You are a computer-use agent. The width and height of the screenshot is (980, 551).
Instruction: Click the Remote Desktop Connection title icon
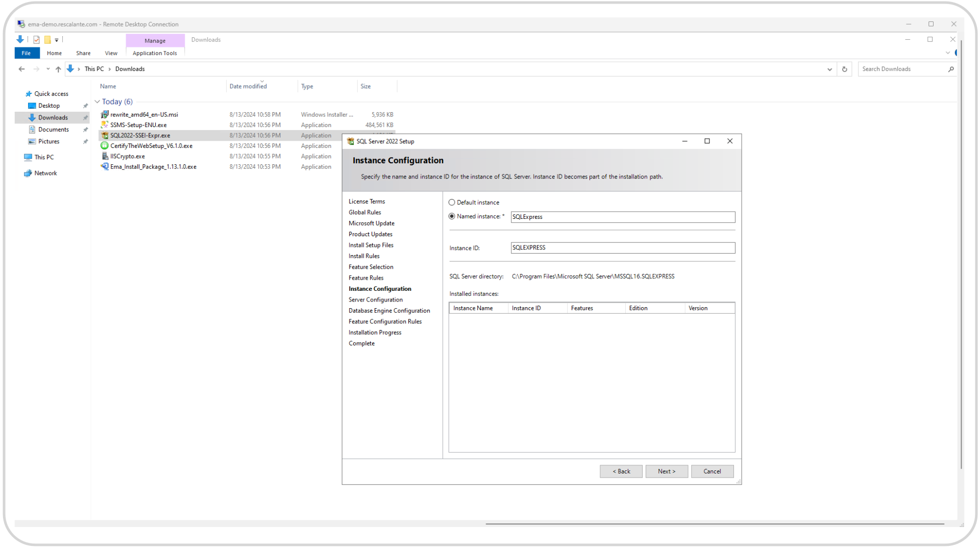[21, 24]
